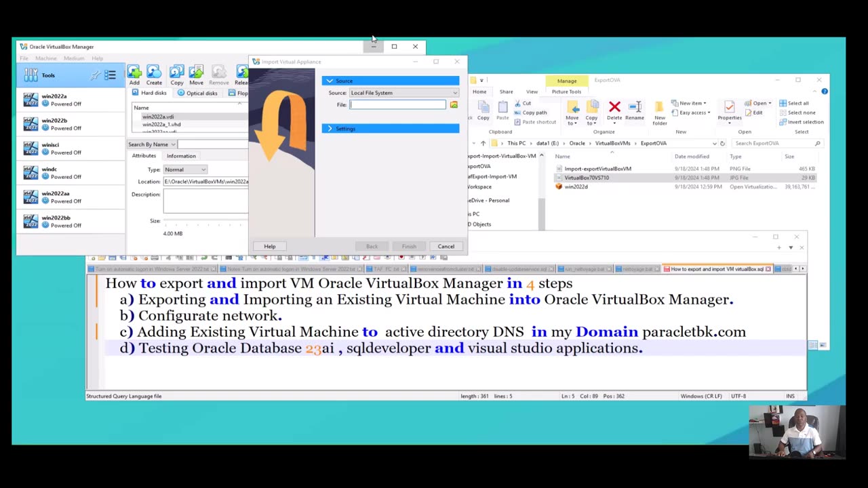Select the Import-exportVirtualBoxVM file
Screen dimensions: 868x488
pyautogui.click(x=597, y=169)
